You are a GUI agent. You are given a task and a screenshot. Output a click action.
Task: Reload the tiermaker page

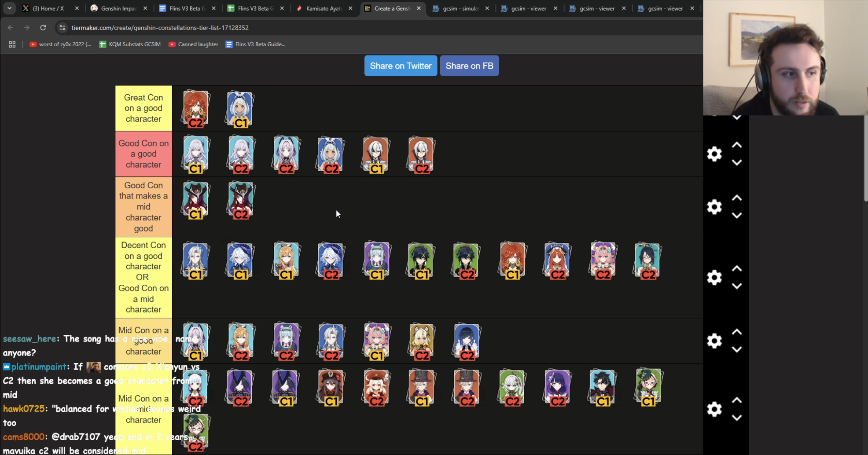pyautogui.click(x=43, y=28)
